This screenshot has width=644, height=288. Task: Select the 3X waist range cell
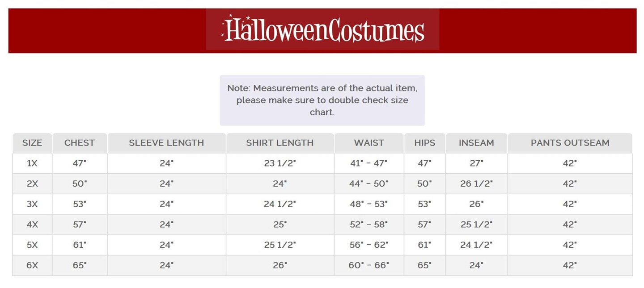(369, 204)
